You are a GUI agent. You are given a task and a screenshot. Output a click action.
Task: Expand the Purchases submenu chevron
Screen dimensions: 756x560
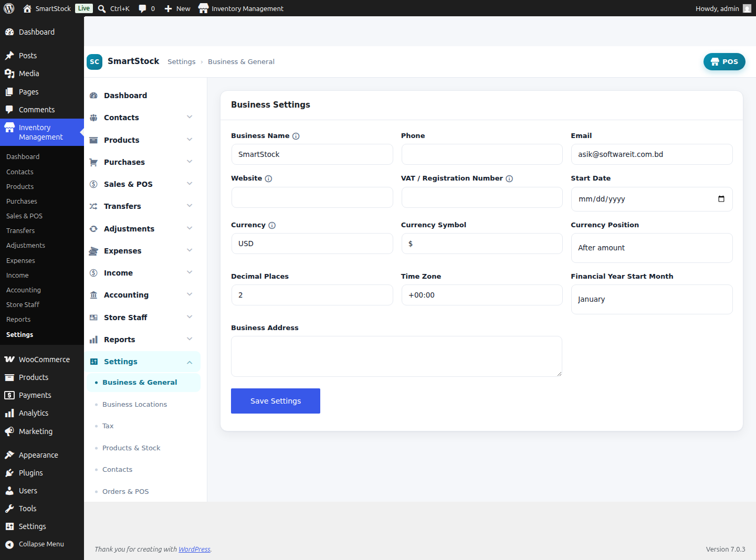190,162
